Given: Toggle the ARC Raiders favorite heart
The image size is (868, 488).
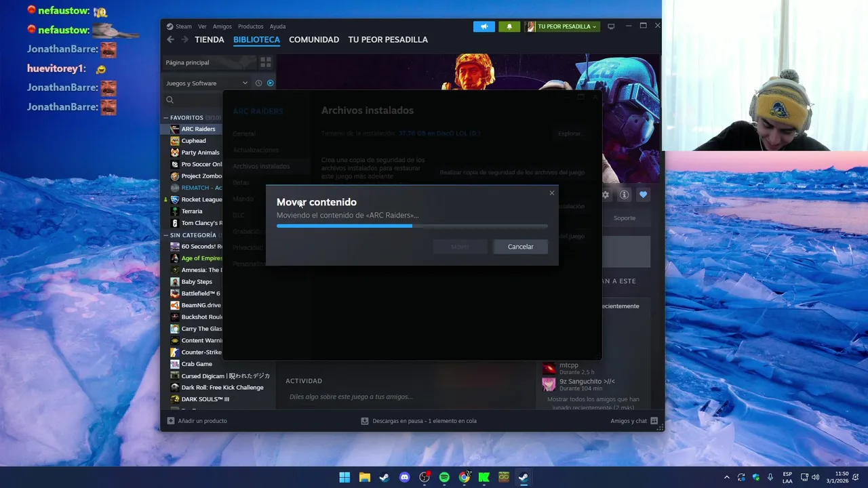Looking at the screenshot, I should click(x=643, y=195).
